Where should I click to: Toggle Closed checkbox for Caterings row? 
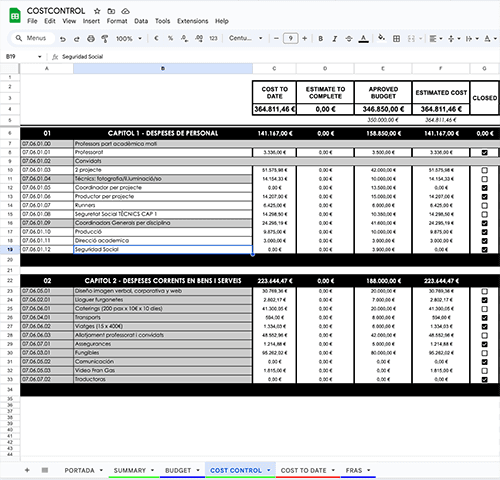click(485, 309)
